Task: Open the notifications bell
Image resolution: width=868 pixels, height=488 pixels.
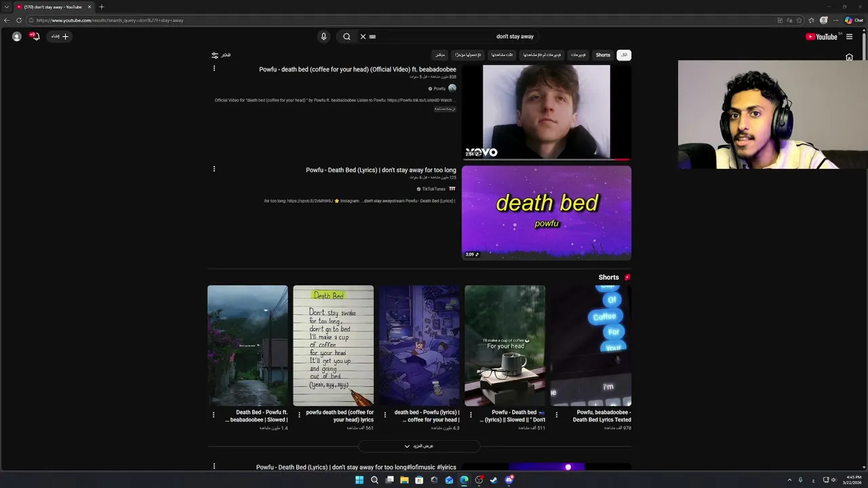Action: [35, 37]
